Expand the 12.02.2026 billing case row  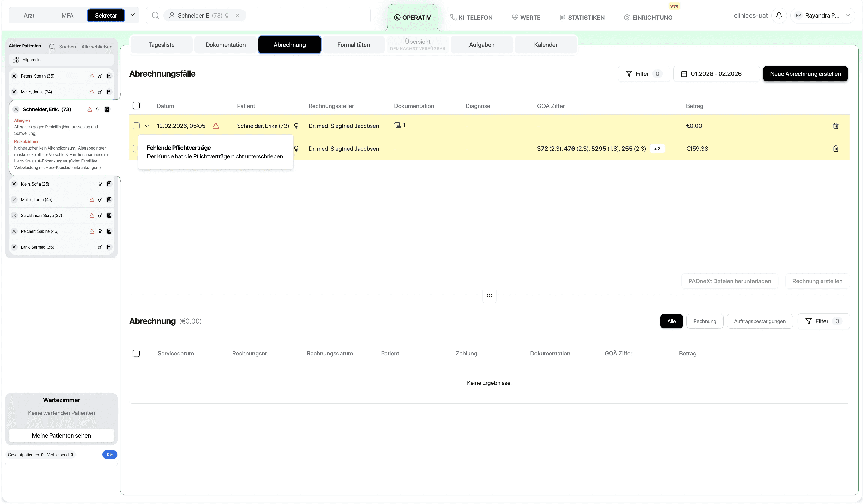(147, 126)
